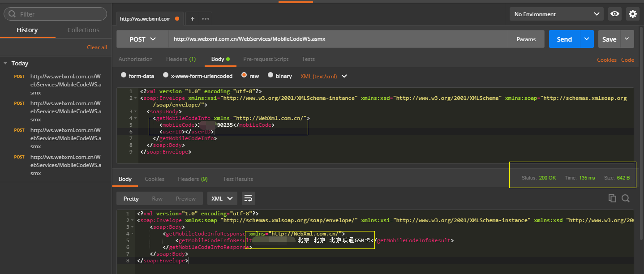Expand the Send button dropdown arrow

click(x=587, y=39)
